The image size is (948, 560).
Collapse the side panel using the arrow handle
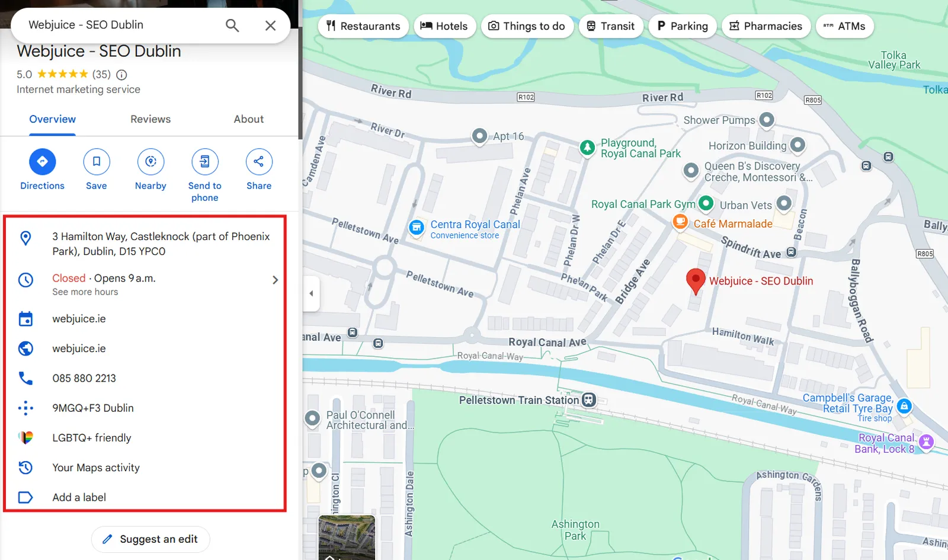pyautogui.click(x=312, y=293)
